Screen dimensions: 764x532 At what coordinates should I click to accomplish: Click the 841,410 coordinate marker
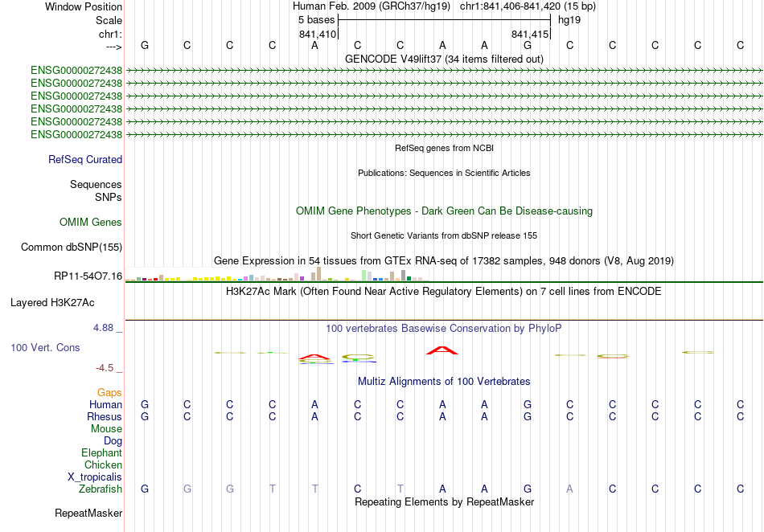click(318, 34)
